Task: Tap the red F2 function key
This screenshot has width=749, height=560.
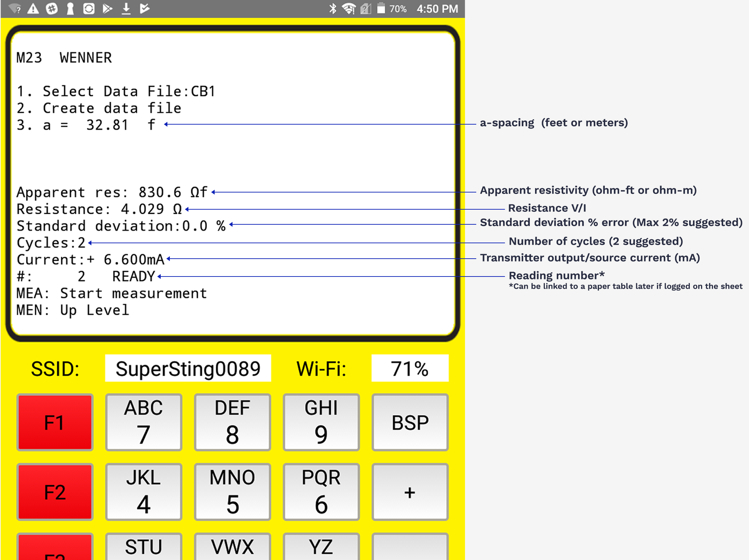Action: point(55,492)
